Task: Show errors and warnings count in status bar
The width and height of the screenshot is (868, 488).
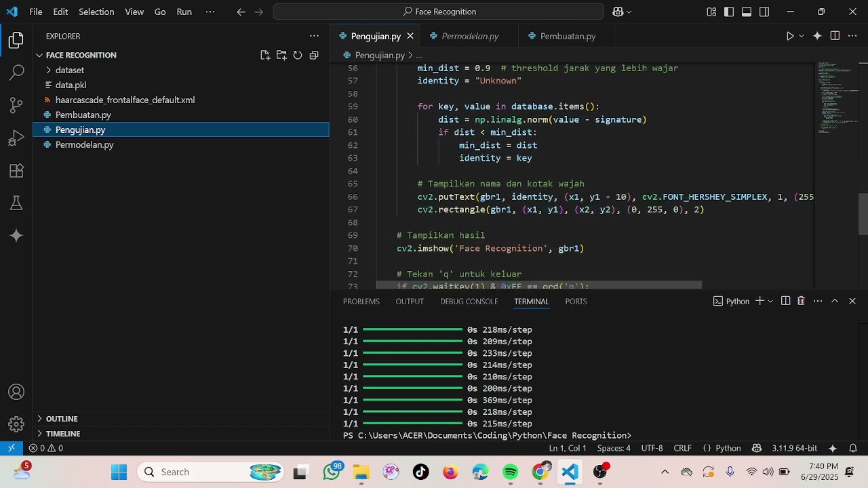Action: click(x=46, y=448)
